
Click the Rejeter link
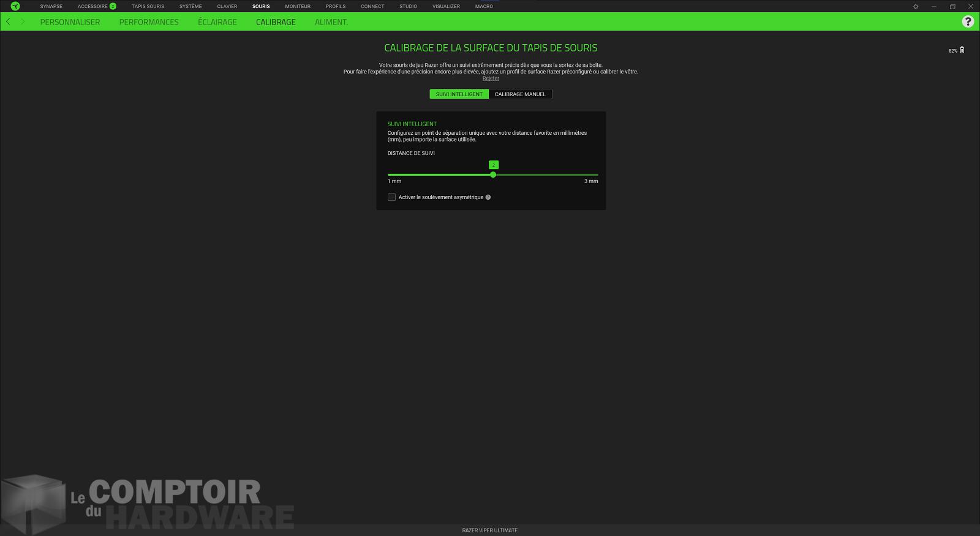(x=491, y=78)
